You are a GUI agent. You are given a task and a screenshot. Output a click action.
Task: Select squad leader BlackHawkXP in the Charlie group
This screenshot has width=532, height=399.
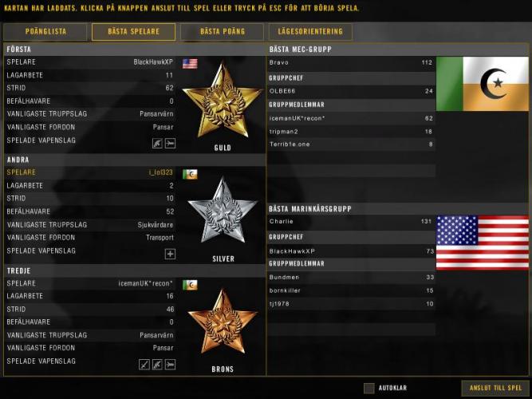351,251
